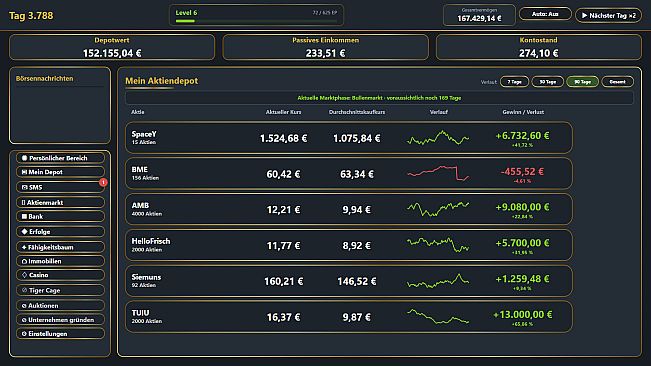Open the Tiger Cage menu entry
Viewport: 651px width, 366px height.
(x=60, y=290)
